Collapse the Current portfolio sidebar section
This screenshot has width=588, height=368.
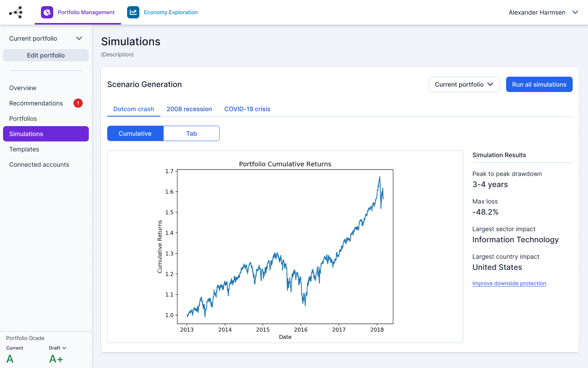(79, 38)
